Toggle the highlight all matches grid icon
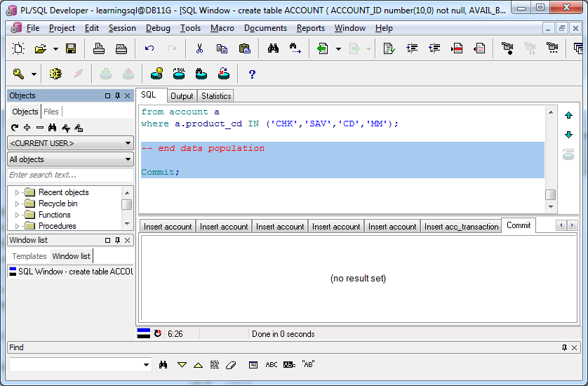 215,365
